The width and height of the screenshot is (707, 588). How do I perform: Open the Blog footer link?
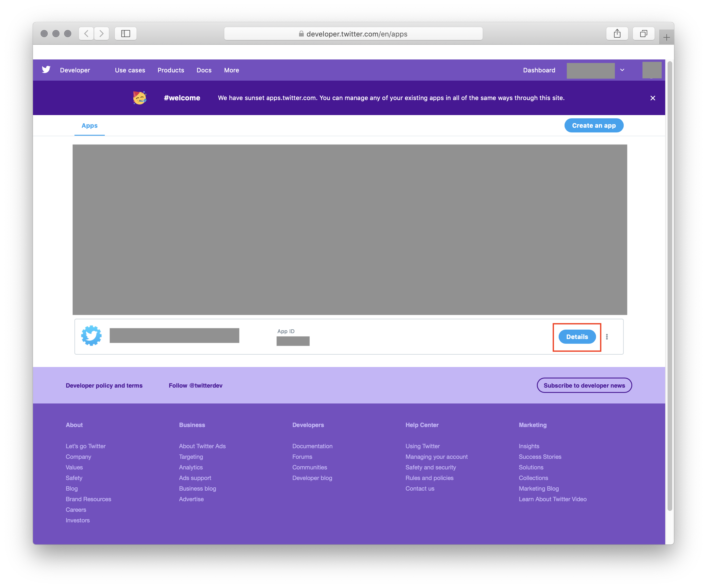pyautogui.click(x=72, y=488)
